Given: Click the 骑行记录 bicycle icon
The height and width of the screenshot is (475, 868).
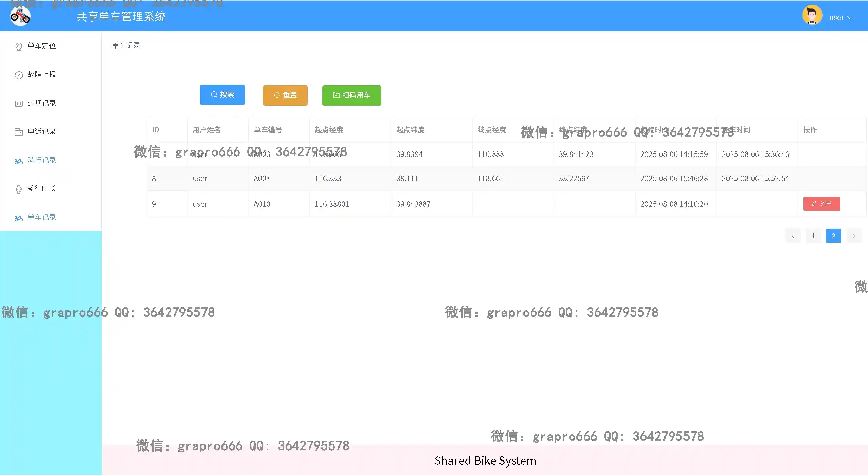Looking at the screenshot, I should pos(19,161).
